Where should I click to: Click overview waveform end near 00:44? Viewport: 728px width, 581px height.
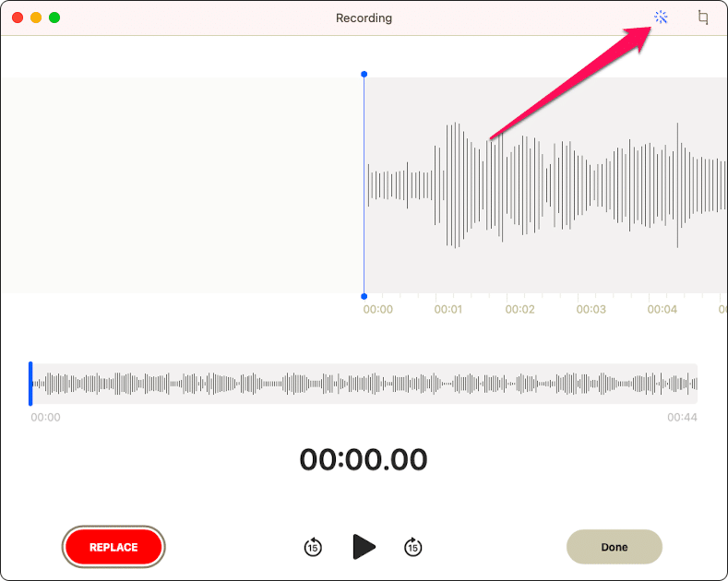(x=692, y=384)
